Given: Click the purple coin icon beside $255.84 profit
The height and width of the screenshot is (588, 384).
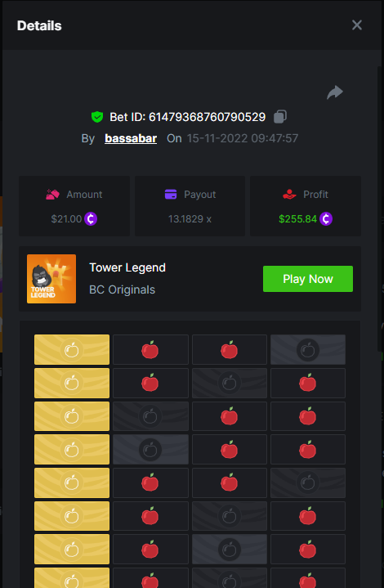Looking at the screenshot, I should [x=326, y=218].
